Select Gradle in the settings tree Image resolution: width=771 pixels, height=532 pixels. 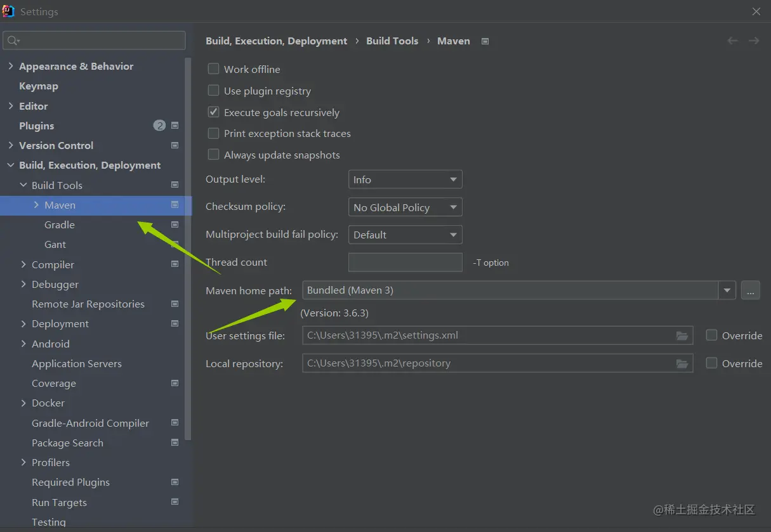60,224
